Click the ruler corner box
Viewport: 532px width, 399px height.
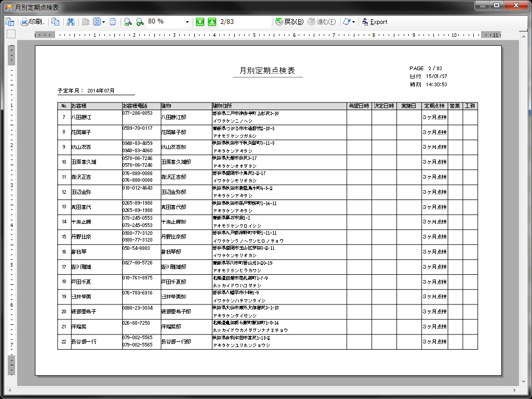coord(11,35)
